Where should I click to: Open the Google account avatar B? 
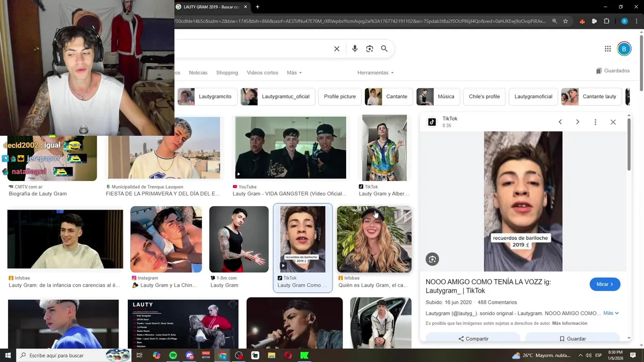coord(624,49)
